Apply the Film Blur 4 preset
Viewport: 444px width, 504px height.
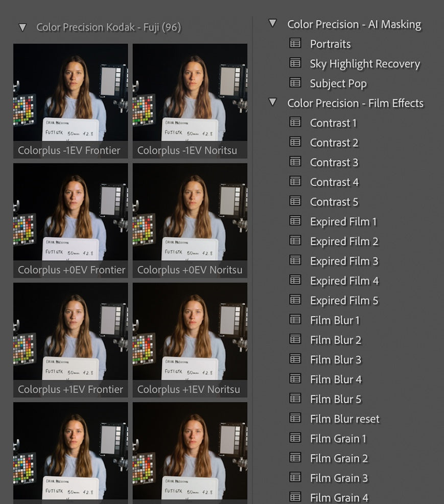[x=336, y=379]
